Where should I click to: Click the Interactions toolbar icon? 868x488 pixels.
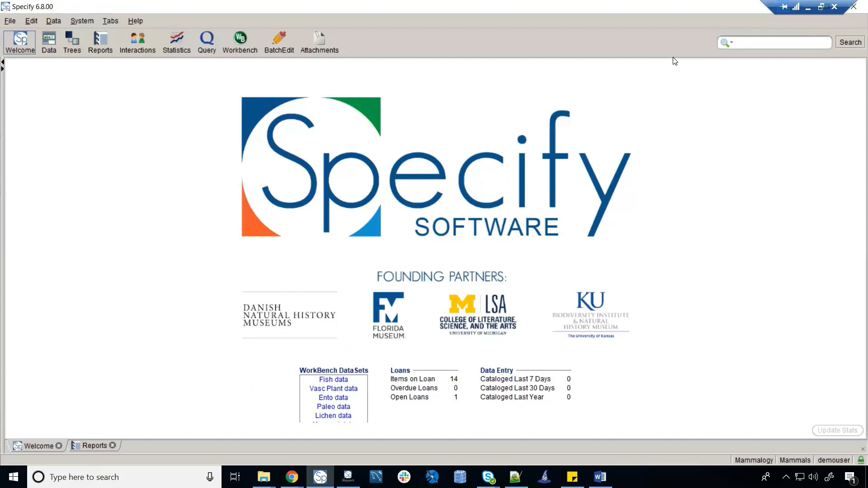(137, 42)
